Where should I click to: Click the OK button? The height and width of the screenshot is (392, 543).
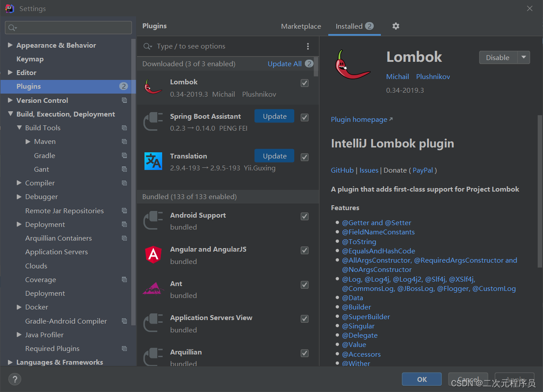click(422, 379)
